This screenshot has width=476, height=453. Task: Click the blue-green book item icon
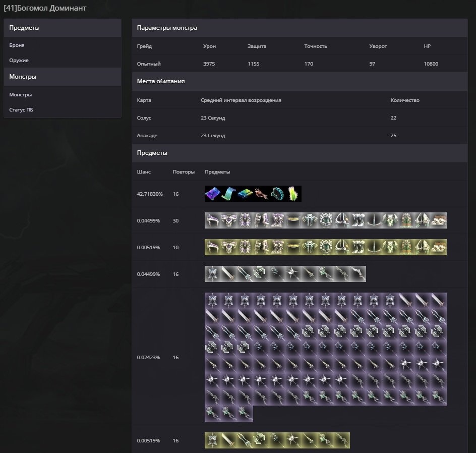245,194
